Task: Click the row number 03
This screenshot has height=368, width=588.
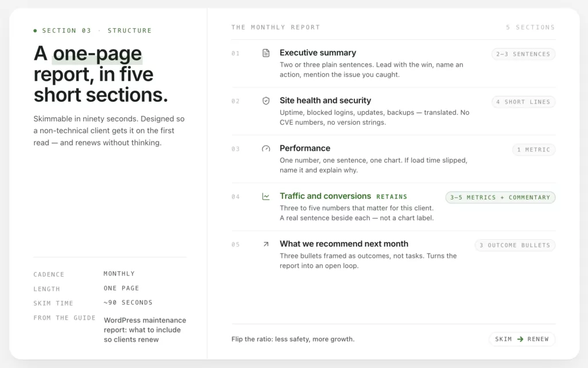Action: tap(235, 149)
